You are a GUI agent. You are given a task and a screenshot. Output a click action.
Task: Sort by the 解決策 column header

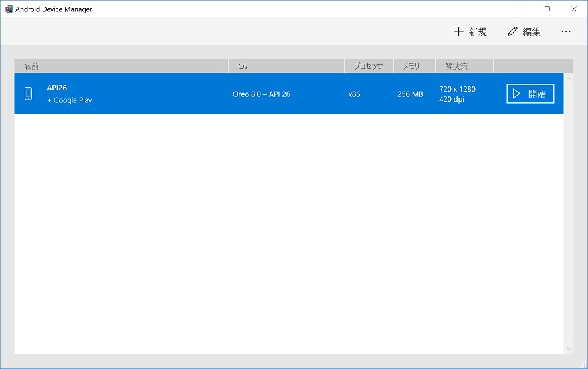[x=464, y=66]
